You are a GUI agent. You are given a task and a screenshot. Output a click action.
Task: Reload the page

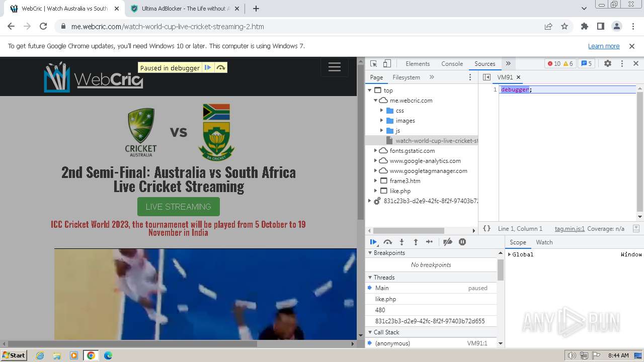(43, 27)
